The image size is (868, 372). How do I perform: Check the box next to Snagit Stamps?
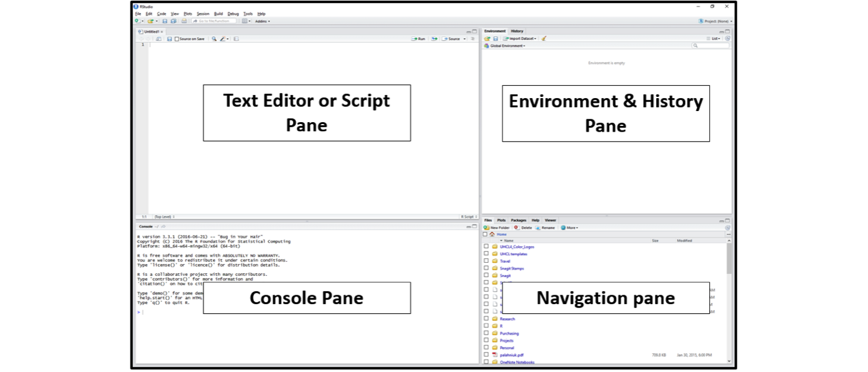pos(486,268)
